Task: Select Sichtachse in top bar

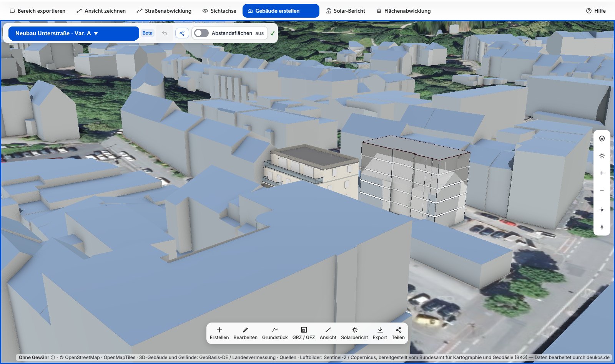Action: click(219, 11)
